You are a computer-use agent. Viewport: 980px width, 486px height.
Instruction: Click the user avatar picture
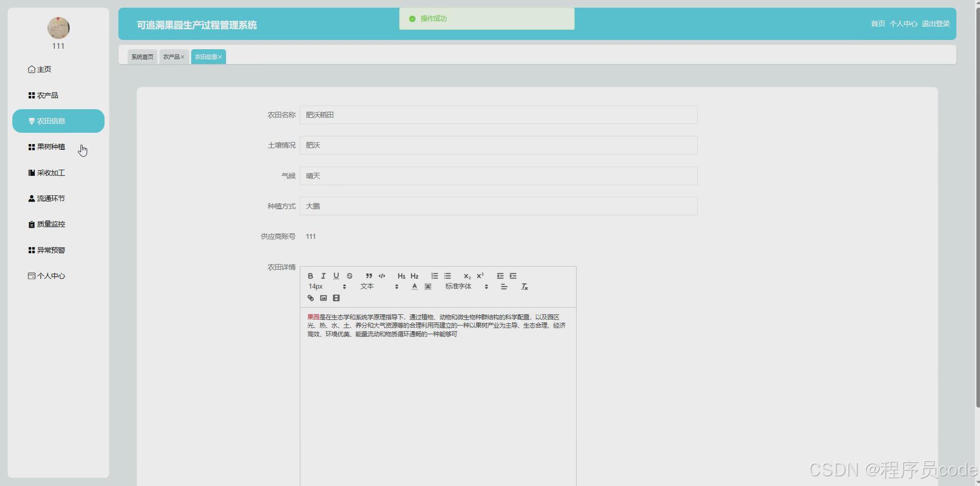pyautogui.click(x=58, y=28)
